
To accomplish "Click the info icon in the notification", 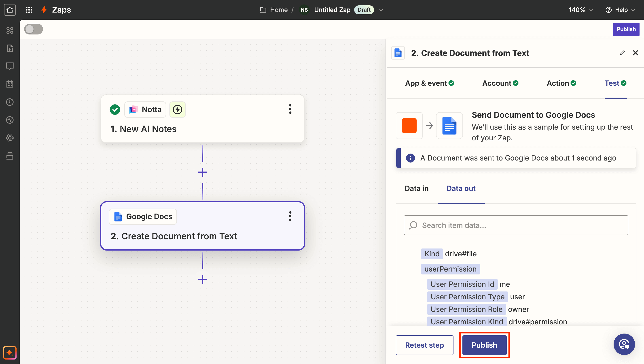I will tap(410, 158).
